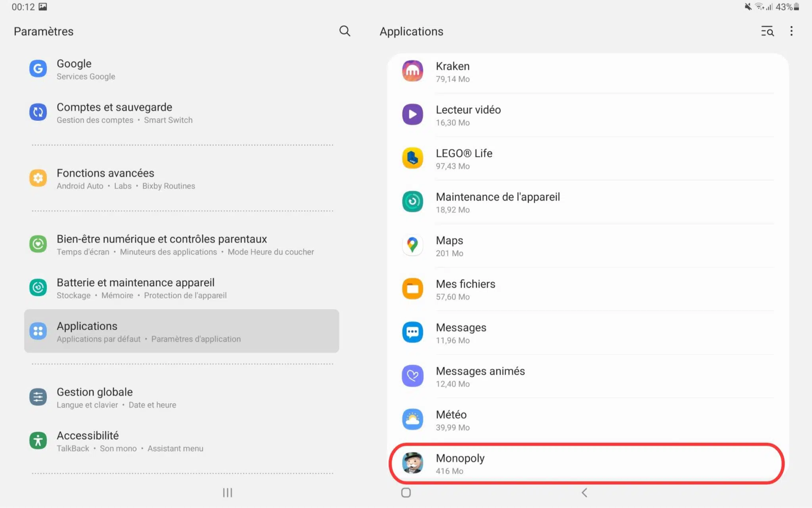Open Monopoly app info
This screenshot has width=812, height=508.
pos(587,463)
